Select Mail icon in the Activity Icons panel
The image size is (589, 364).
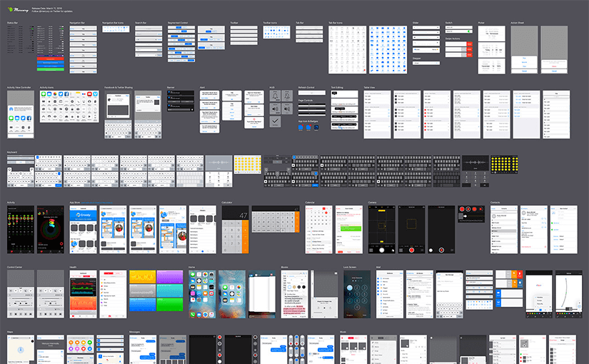tap(49, 94)
